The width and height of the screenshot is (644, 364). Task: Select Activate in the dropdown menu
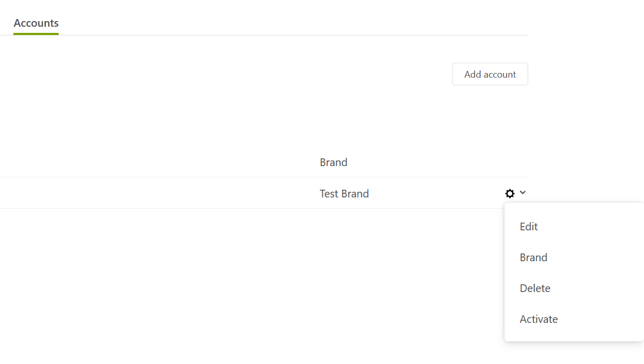pos(538,319)
